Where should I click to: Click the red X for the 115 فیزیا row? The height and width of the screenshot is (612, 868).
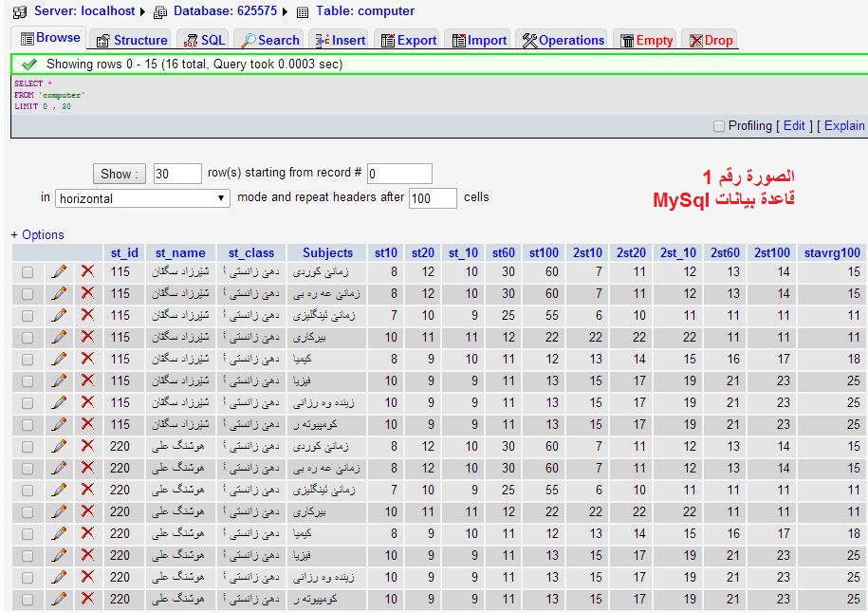pos(87,380)
